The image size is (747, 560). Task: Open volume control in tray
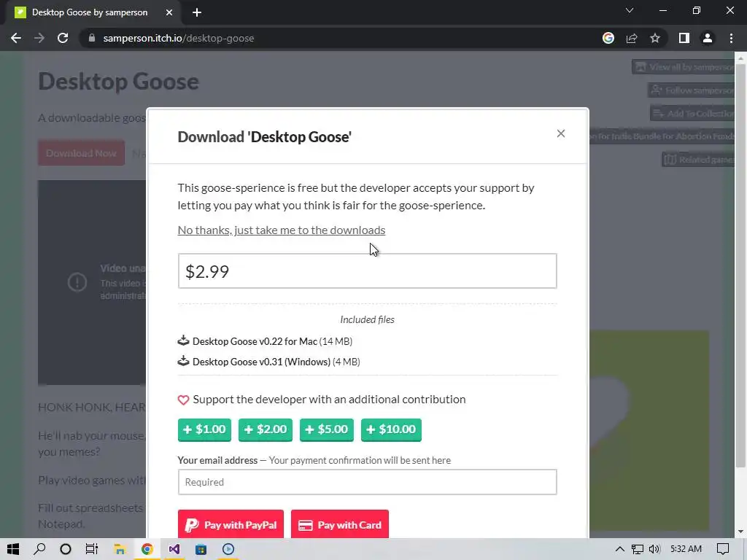(655, 549)
